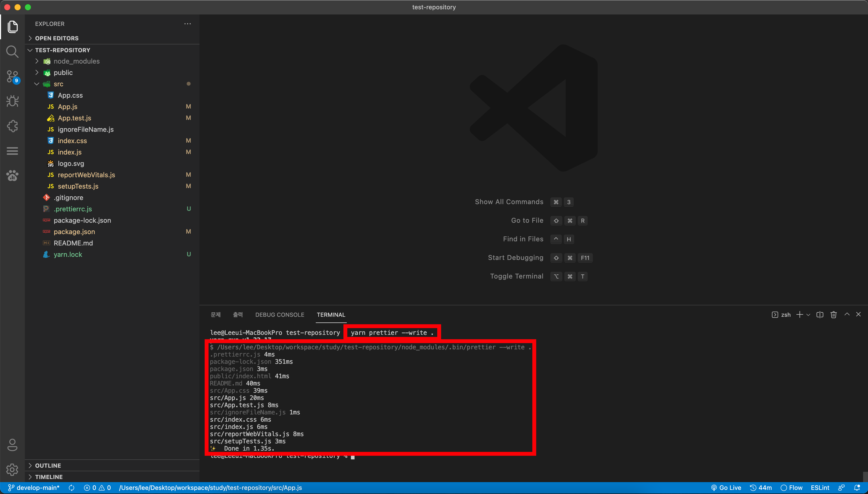The height and width of the screenshot is (494, 868).
Task: Select the TERMINAL tab
Action: 331,314
